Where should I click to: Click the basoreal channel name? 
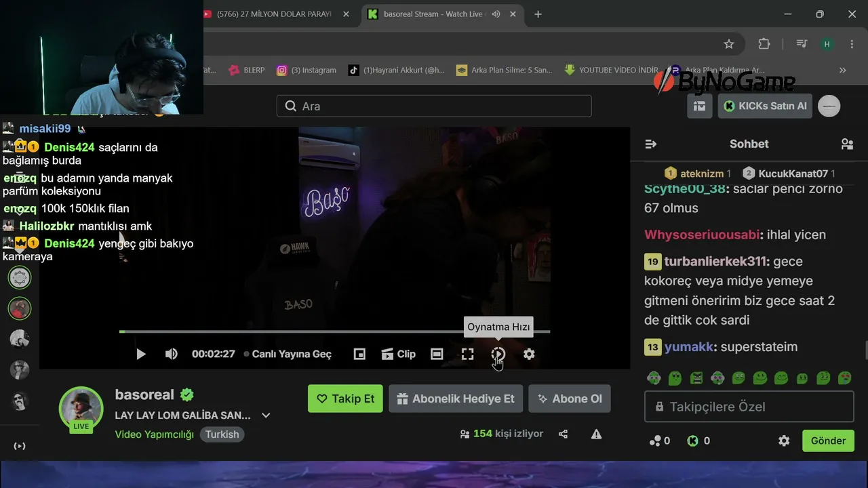click(x=144, y=394)
